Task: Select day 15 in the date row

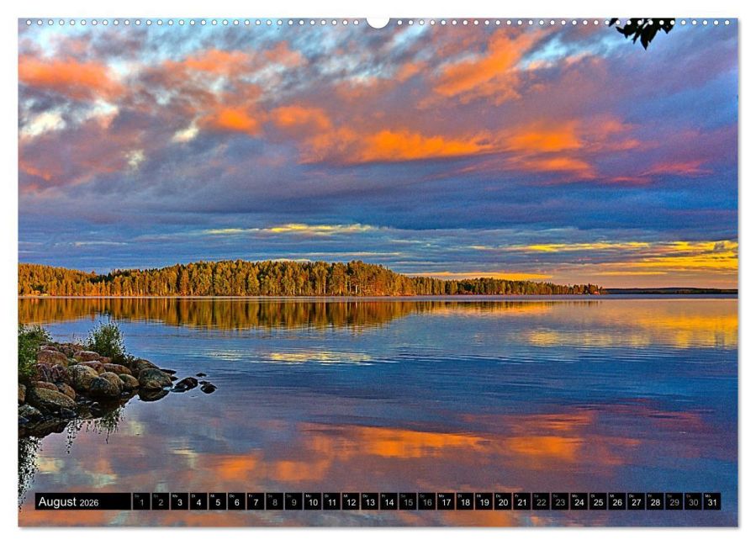Action: (408, 502)
